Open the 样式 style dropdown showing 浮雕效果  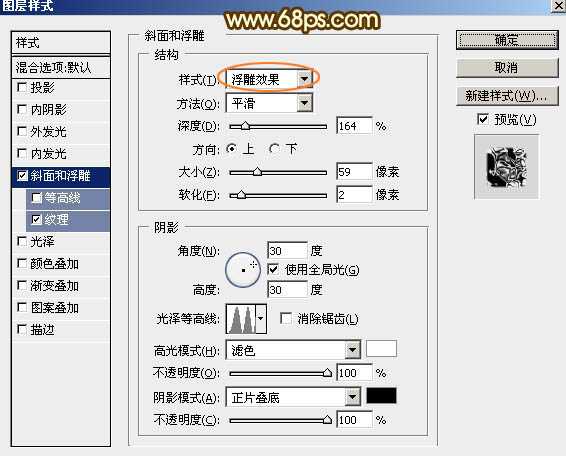click(x=269, y=79)
